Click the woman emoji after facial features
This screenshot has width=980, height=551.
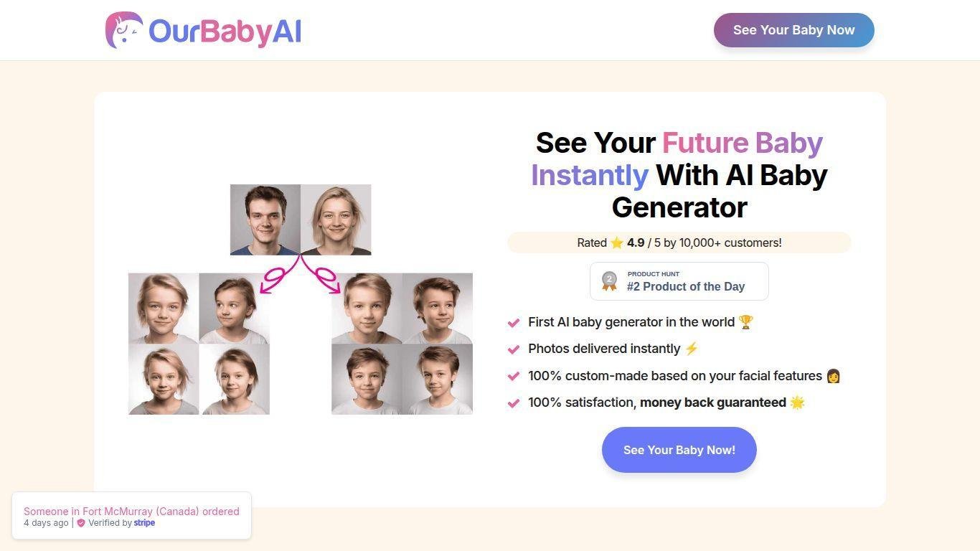[x=833, y=376]
